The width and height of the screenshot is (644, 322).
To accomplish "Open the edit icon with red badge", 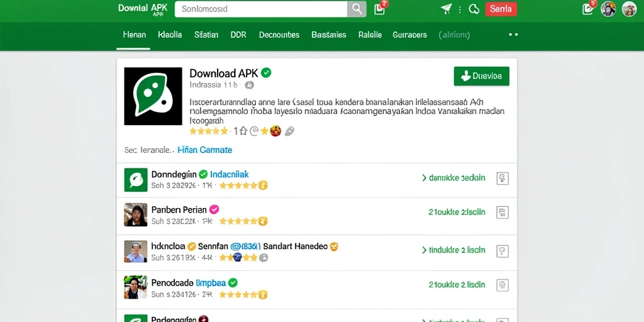I will (x=589, y=9).
